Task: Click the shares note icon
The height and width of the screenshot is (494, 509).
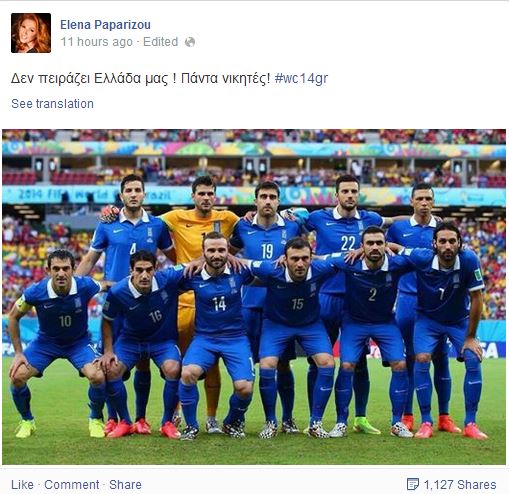Action: (413, 485)
